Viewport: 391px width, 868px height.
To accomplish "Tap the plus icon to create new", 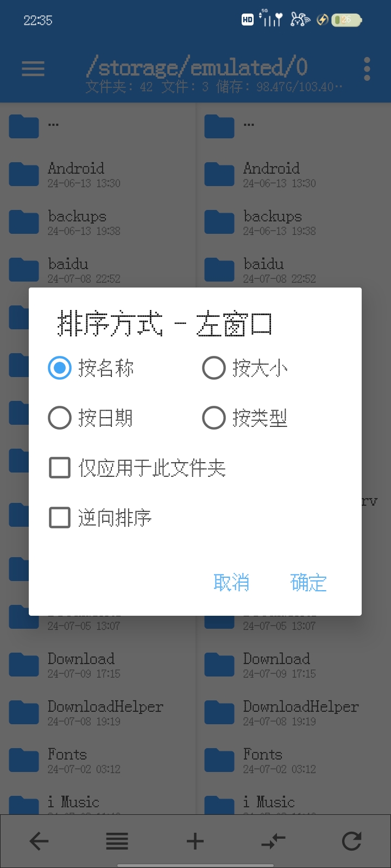I will point(195,841).
